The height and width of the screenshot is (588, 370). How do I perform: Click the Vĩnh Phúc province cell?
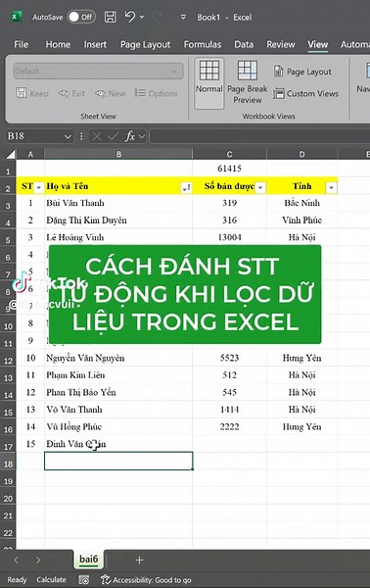tap(301, 220)
